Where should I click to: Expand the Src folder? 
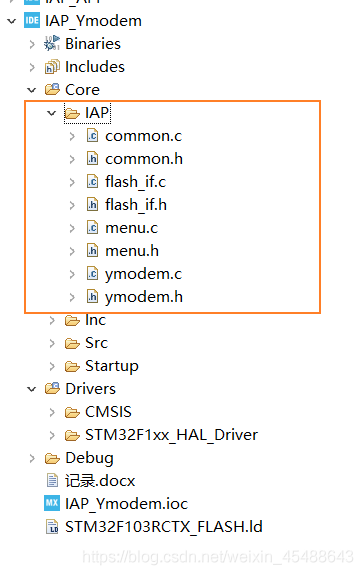click(52, 344)
